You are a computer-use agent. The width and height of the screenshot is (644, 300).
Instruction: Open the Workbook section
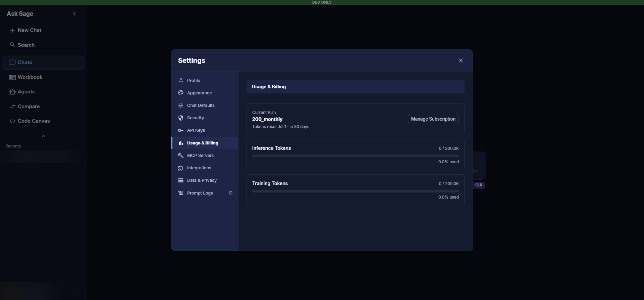[x=43, y=77]
